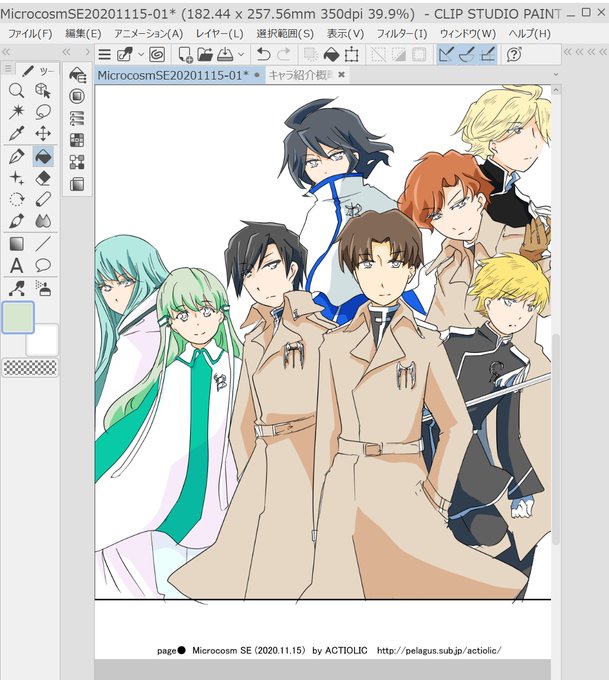
Task: Open the ウィンドウ(W) menu
Action: [468, 33]
